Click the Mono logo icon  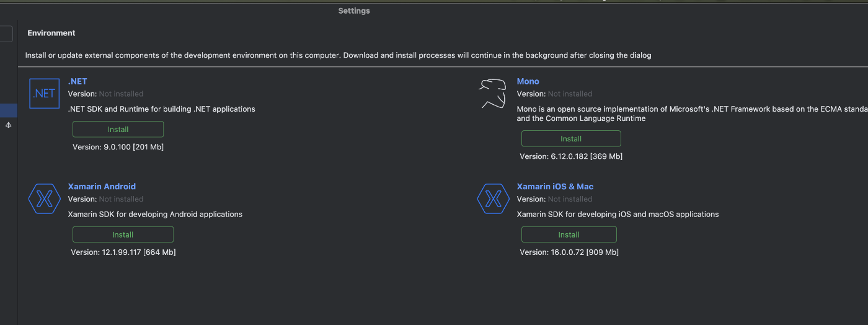(x=492, y=94)
